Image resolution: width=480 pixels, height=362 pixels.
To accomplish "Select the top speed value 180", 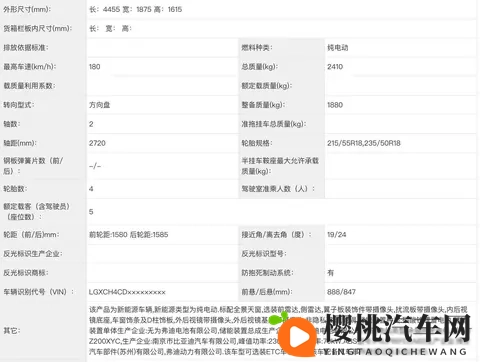I will [95, 67].
